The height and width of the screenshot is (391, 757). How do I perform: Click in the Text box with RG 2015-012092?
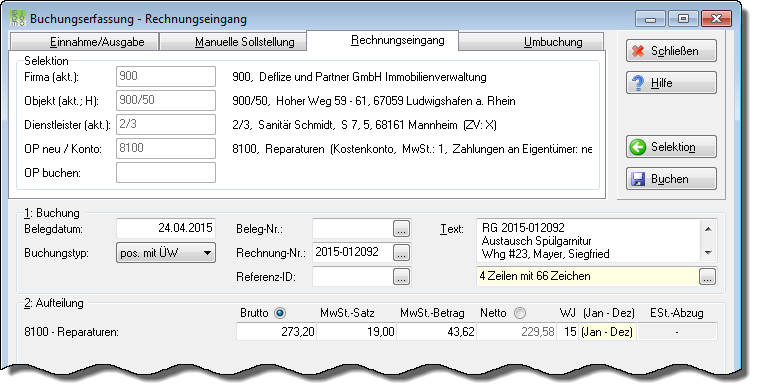pyautogui.click(x=589, y=241)
